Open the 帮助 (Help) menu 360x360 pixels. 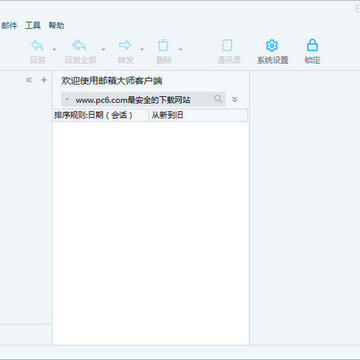[x=56, y=25]
